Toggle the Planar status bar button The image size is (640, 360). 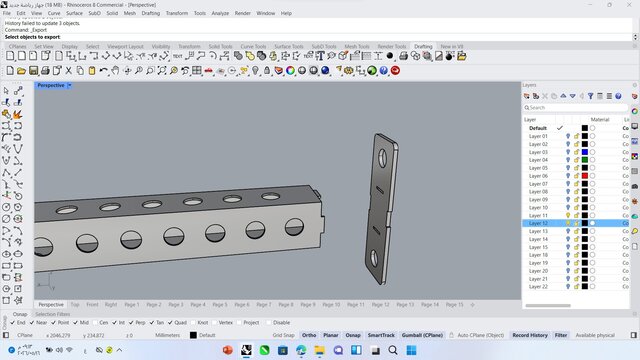[331, 335]
